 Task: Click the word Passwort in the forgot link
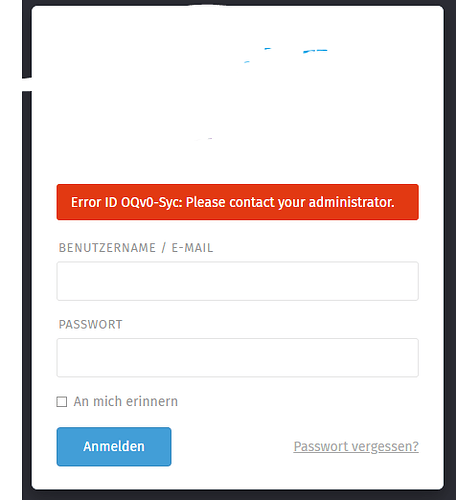coord(321,447)
